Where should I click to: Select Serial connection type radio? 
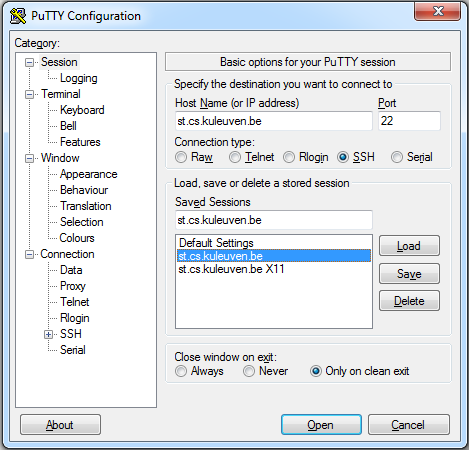[x=397, y=157]
